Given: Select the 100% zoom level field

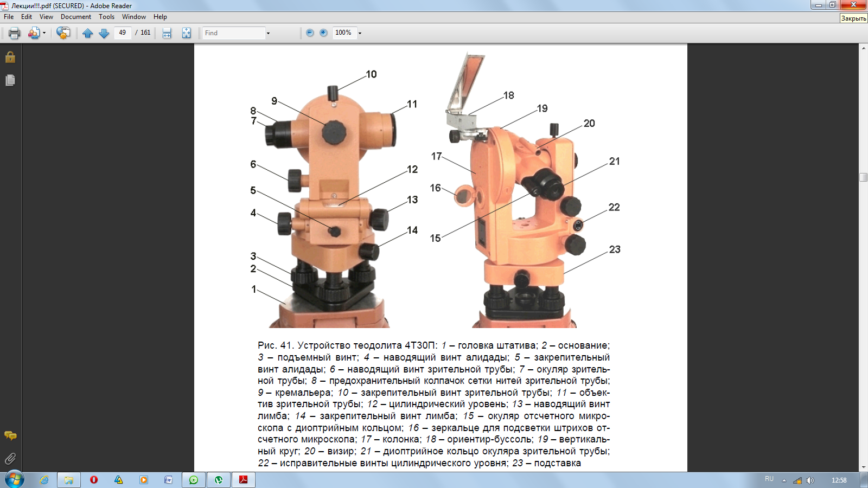Looking at the screenshot, I should pos(344,33).
